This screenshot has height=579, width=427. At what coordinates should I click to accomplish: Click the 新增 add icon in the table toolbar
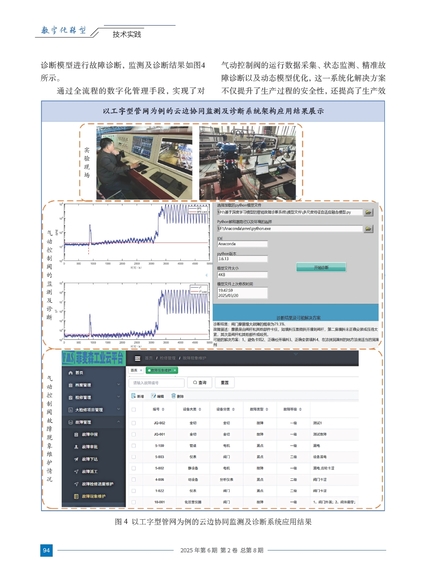tap(134, 396)
